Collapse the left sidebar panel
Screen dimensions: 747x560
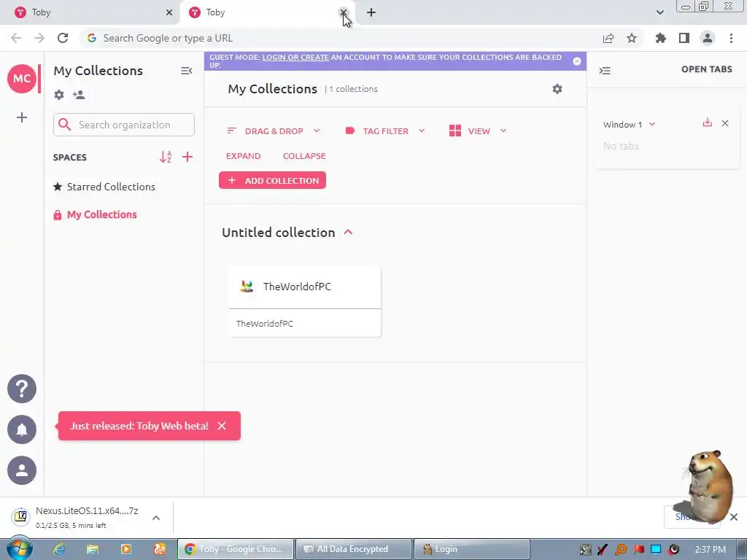(x=186, y=71)
